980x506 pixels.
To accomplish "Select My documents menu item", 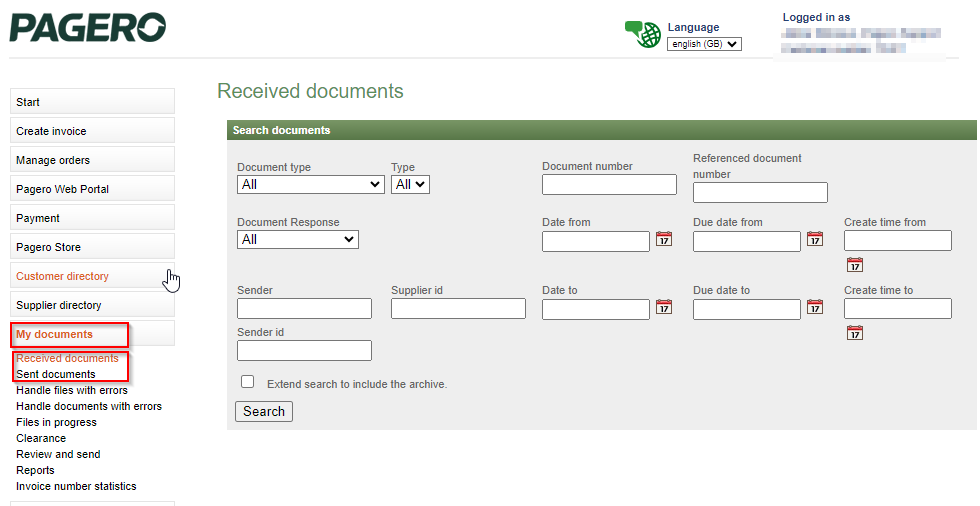I will (92, 334).
